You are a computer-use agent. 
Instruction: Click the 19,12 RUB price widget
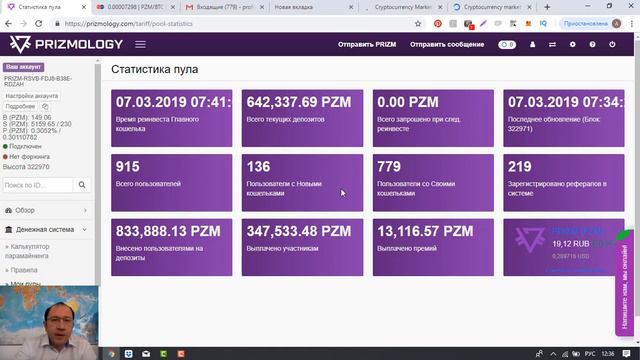[564, 247]
